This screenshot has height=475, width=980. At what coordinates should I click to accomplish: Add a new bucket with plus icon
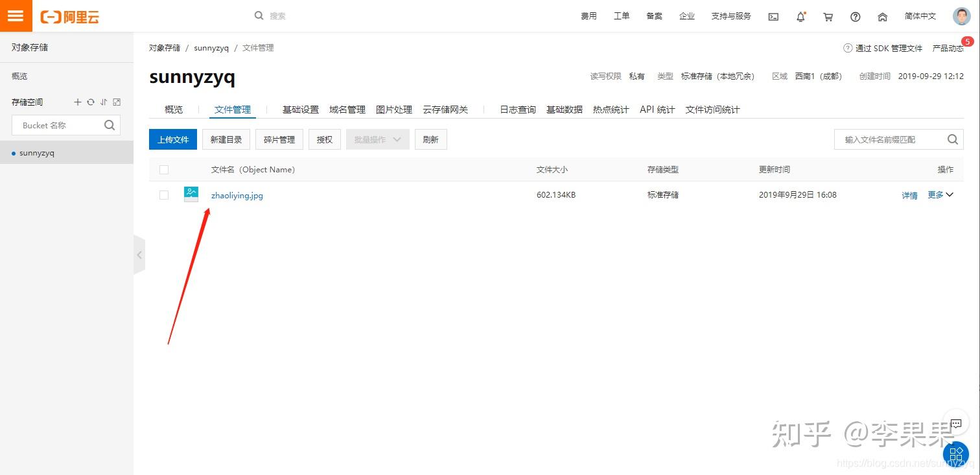78,102
